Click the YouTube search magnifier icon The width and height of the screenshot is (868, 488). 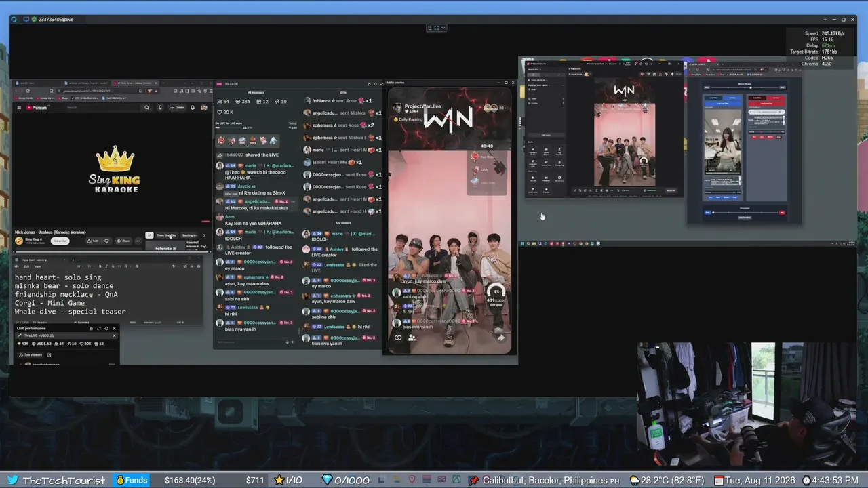click(x=146, y=107)
